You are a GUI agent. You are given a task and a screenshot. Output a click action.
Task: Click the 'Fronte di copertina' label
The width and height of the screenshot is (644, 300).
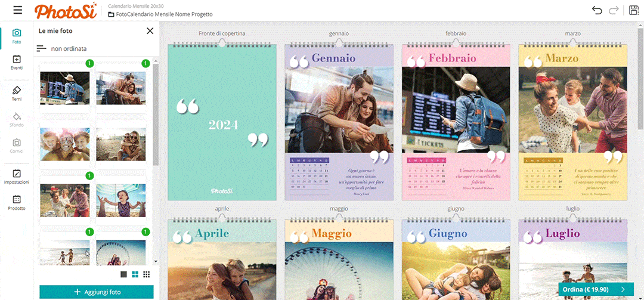coord(222,33)
